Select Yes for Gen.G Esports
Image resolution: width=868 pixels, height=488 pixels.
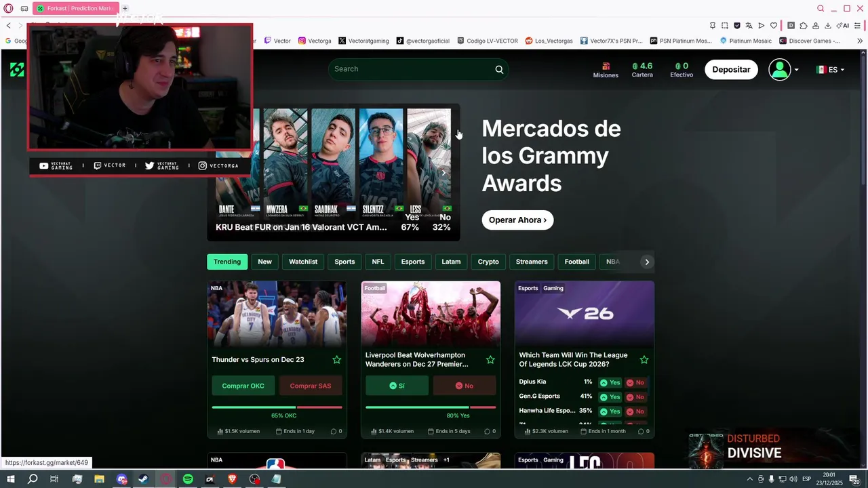tap(610, 396)
